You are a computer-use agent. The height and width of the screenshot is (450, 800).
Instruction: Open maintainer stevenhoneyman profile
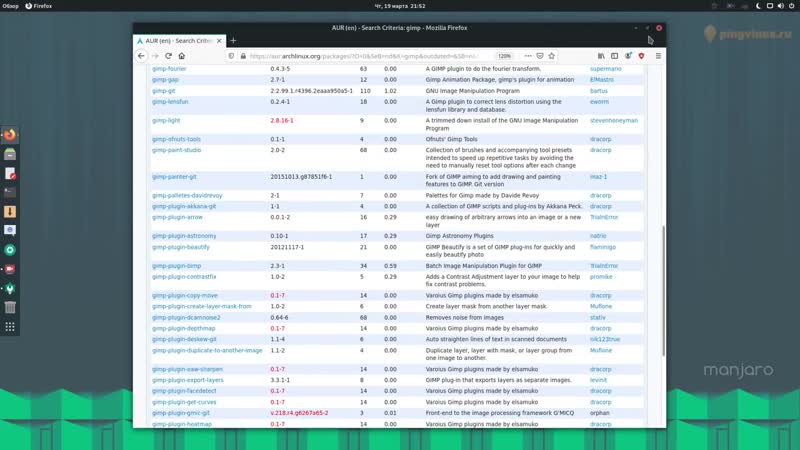click(x=614, y=120)
